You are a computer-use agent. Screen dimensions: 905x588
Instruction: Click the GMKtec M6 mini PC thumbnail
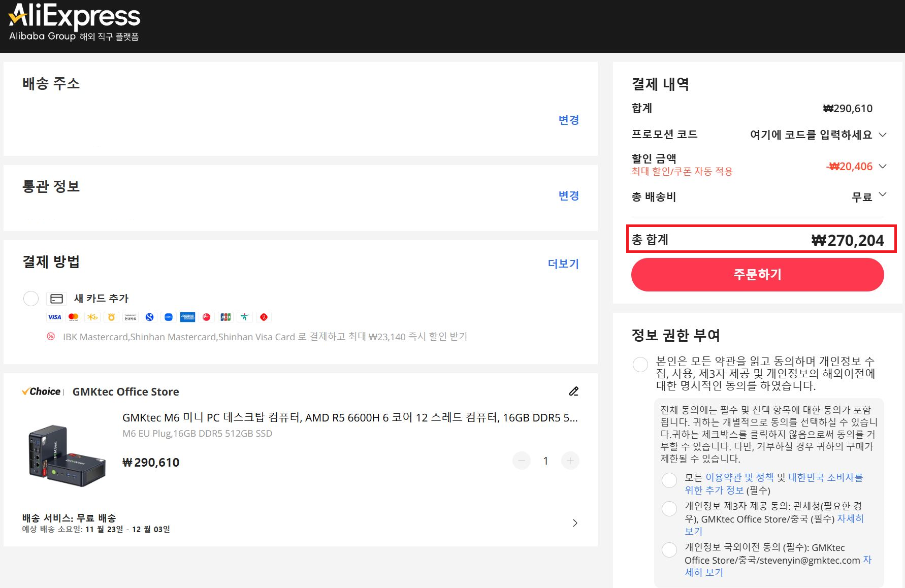[68, 455]
